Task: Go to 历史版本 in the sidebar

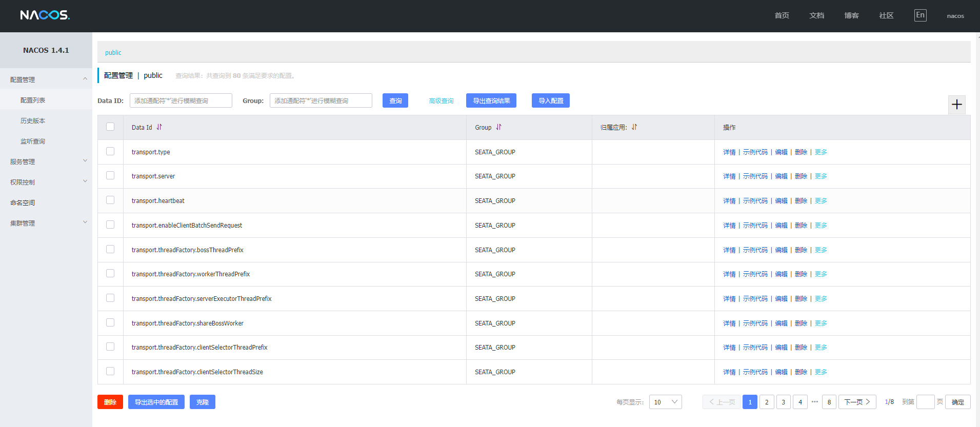Action: 33,120
